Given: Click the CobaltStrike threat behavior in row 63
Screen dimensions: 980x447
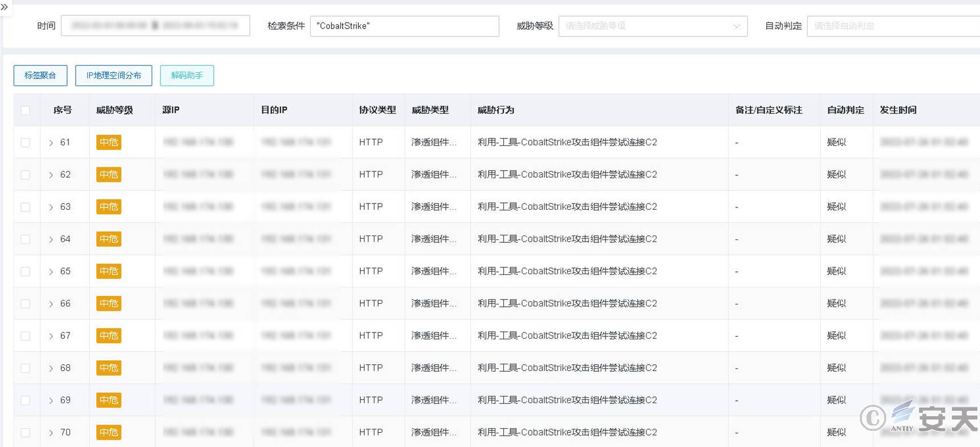Looking at the screenshot, I should [x=567, y=206].
